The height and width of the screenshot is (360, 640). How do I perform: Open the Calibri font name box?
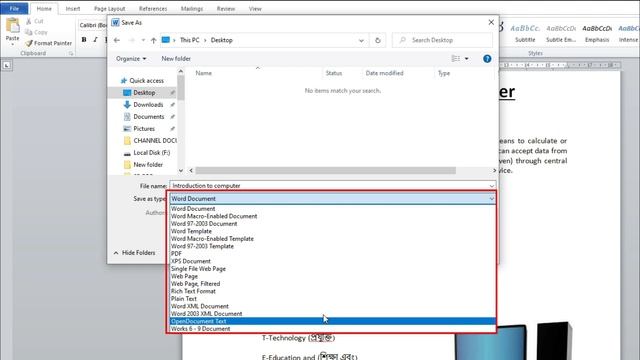coord(93,25)
